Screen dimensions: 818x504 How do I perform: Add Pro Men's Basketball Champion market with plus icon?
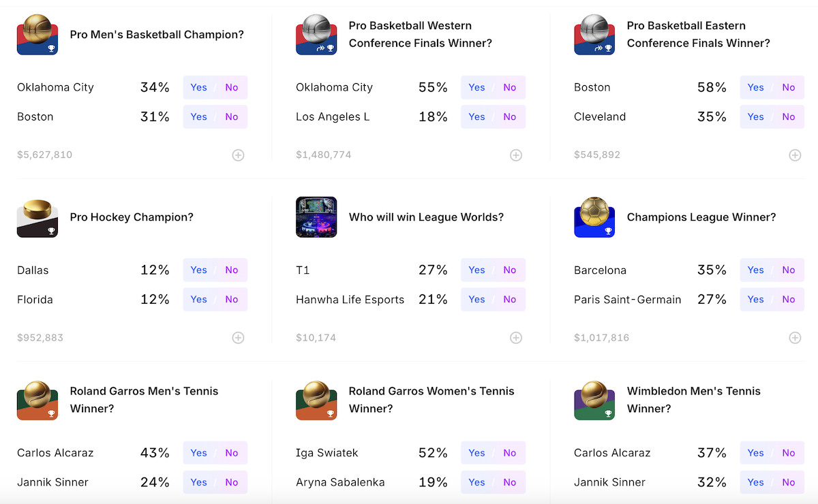[x=238, y=155]
